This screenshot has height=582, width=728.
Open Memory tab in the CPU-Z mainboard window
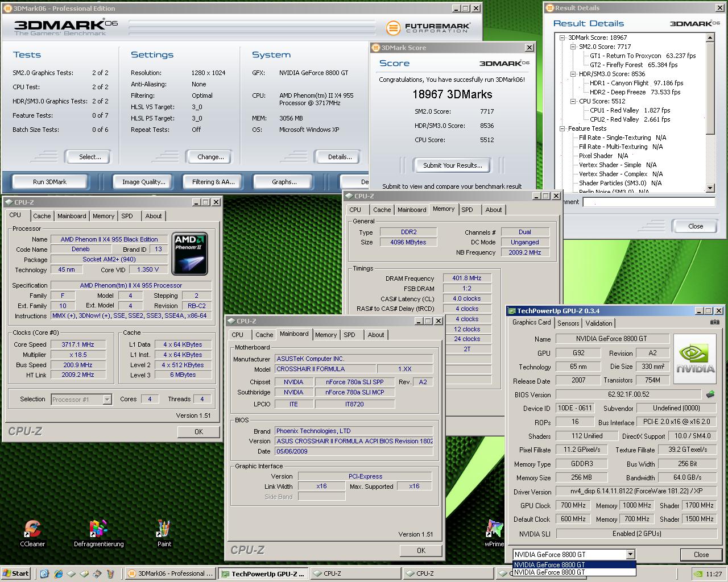click(326, 335)
